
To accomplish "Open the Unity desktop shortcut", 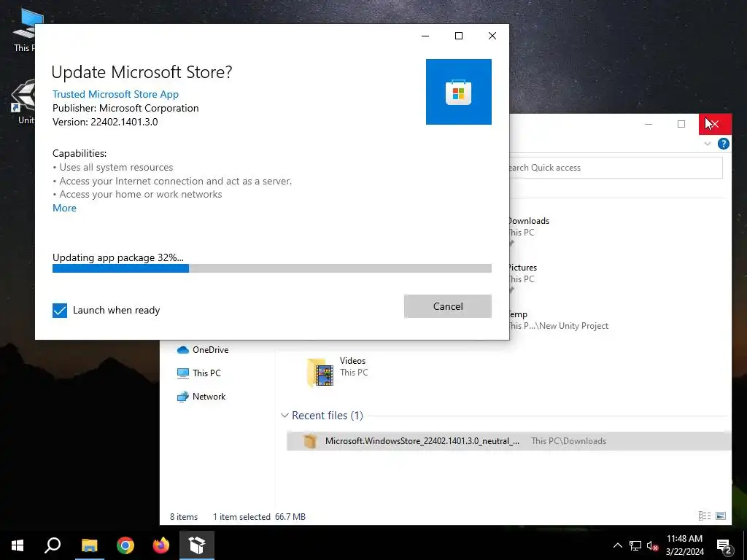I will (x=24, y=102).
